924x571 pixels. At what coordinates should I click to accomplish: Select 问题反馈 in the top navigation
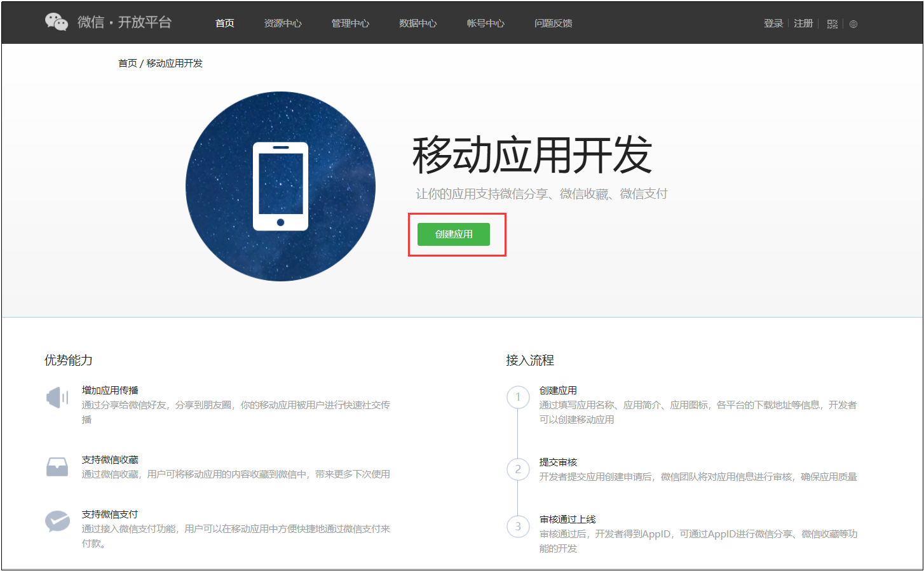[x=553, y=24]
